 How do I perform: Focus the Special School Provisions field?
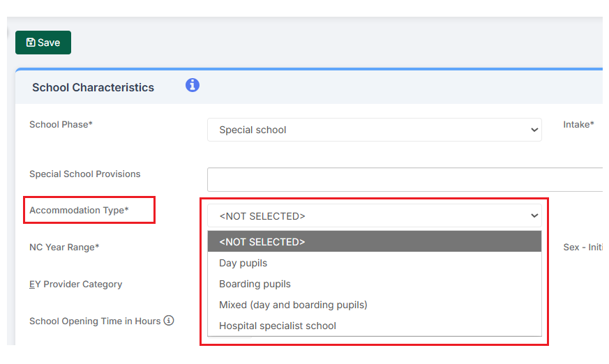pyautogui.click(x=405, y=179)
